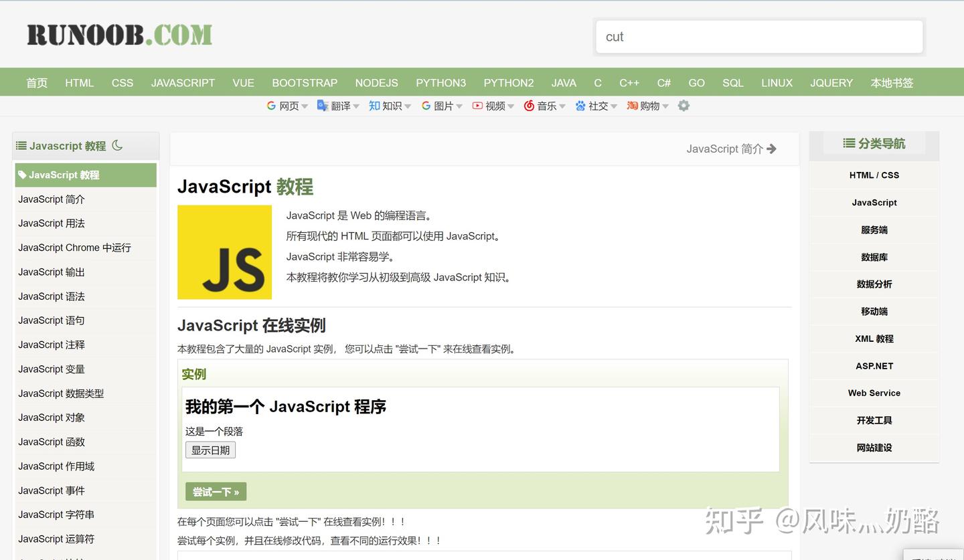Expand the 社交 dropdown arrow
964x560 pixels.
click(614, 106)
